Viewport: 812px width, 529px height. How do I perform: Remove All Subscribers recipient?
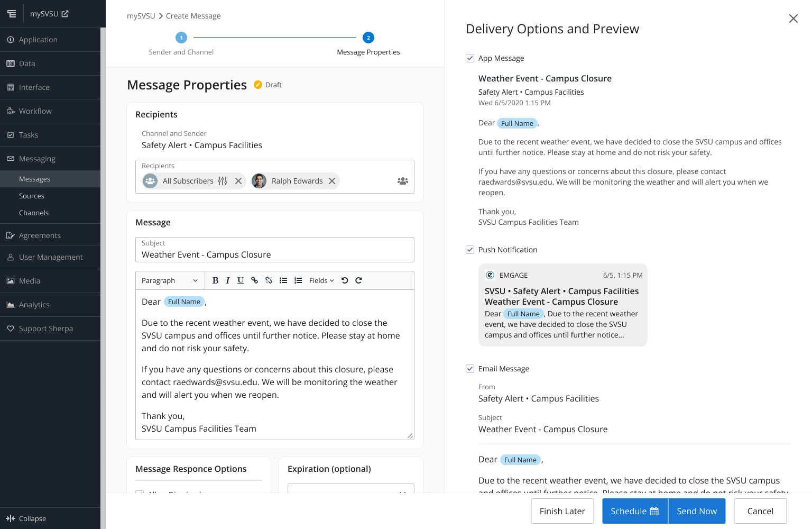(238, 181)
